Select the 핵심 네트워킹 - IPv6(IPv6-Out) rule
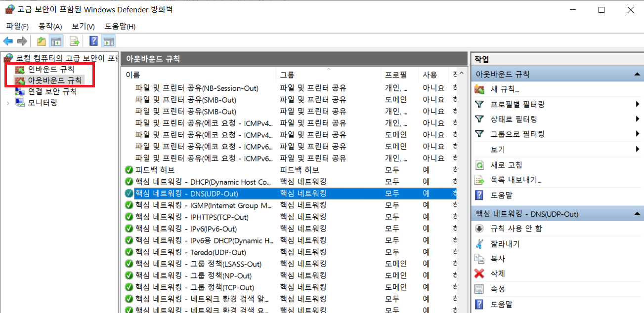 [x=186, y=229]
